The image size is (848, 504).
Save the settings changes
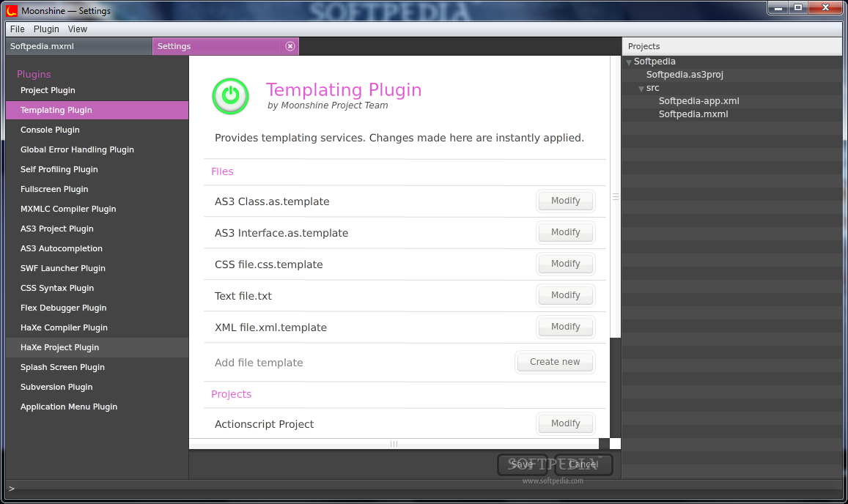pyautogui.click(x=523, y=464)
